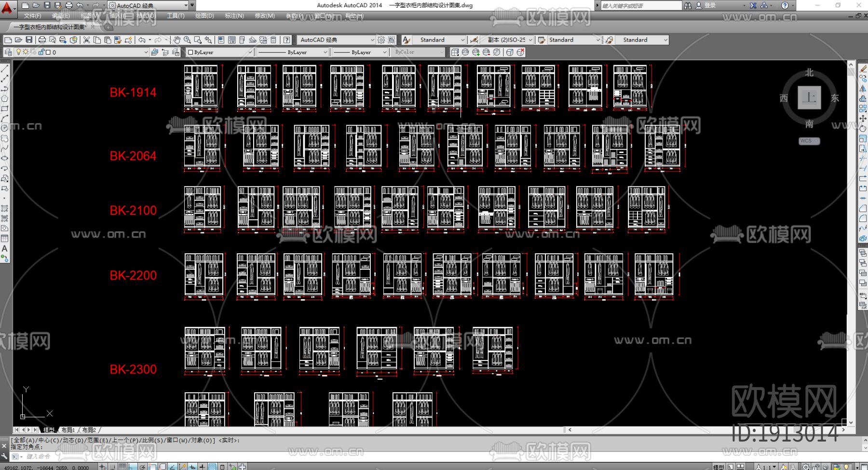This screenshot has height=470, width=868.
Task: Click the WCS button under the ViewCube
Action: coord(809,141)
